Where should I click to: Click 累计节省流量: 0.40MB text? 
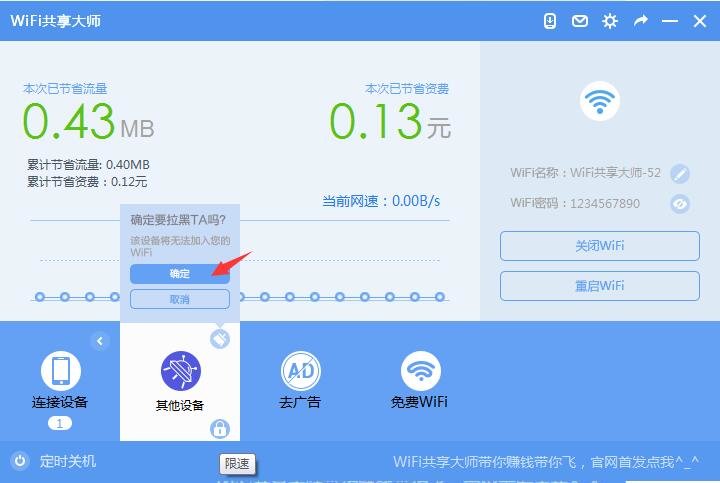88,164
